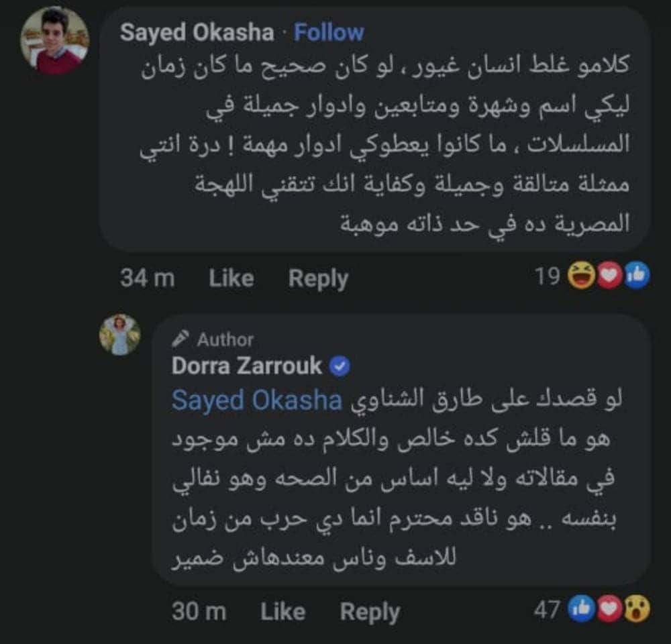The height and width of the screenshot is (644, 671).
Task: Click the heart reaction icon beside the 19 count
Action: point(609,277)
